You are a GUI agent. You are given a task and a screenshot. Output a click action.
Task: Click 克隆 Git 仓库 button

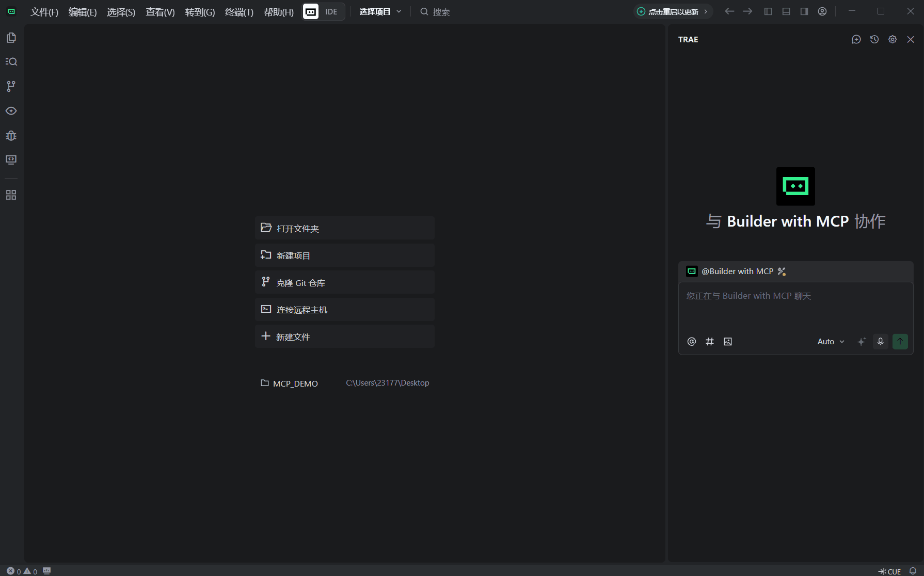point(344,282)
